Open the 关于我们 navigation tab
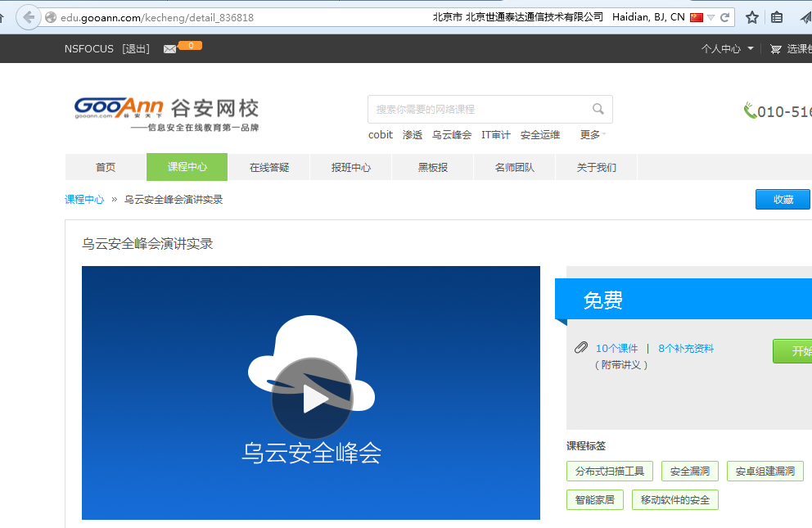The width and height of the screenshot is (812, 528). click(597, 167)
